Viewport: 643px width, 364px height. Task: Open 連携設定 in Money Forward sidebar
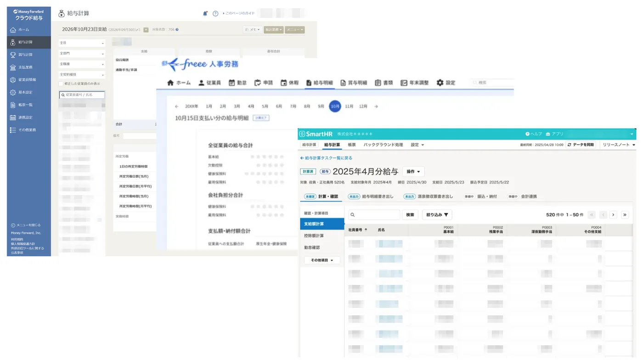tap(28, 118)
